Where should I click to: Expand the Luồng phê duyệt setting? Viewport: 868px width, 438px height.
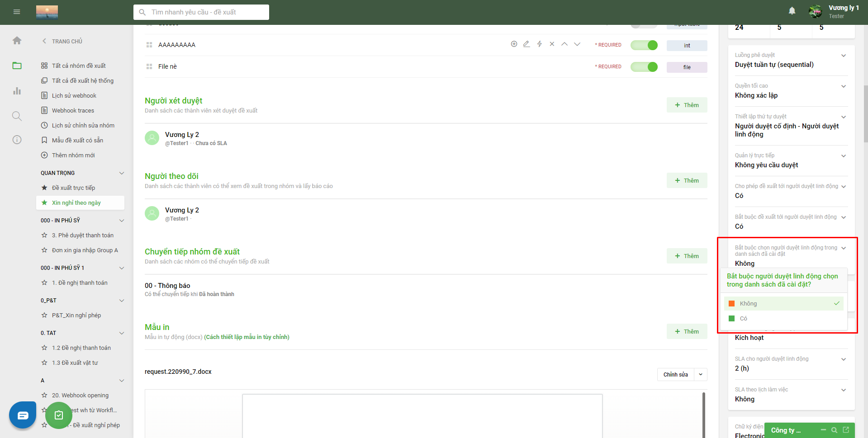(x=844, y=56)
